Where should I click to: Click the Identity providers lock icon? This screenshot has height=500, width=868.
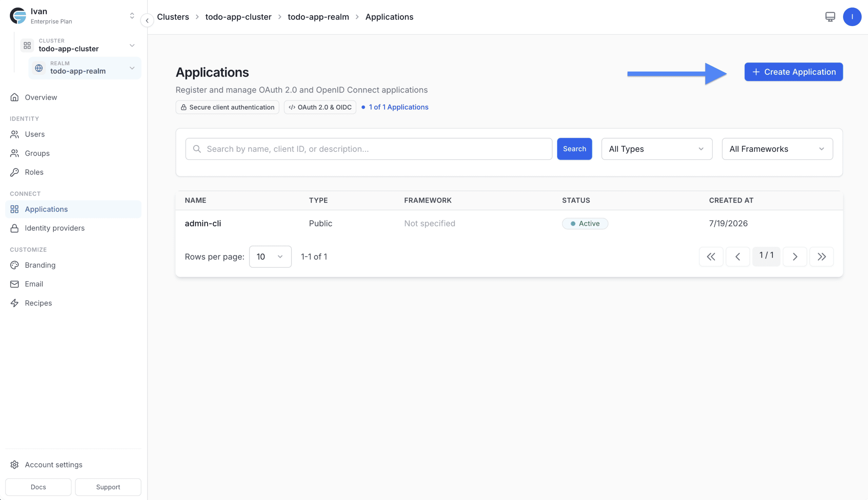(x=15, y=228)
